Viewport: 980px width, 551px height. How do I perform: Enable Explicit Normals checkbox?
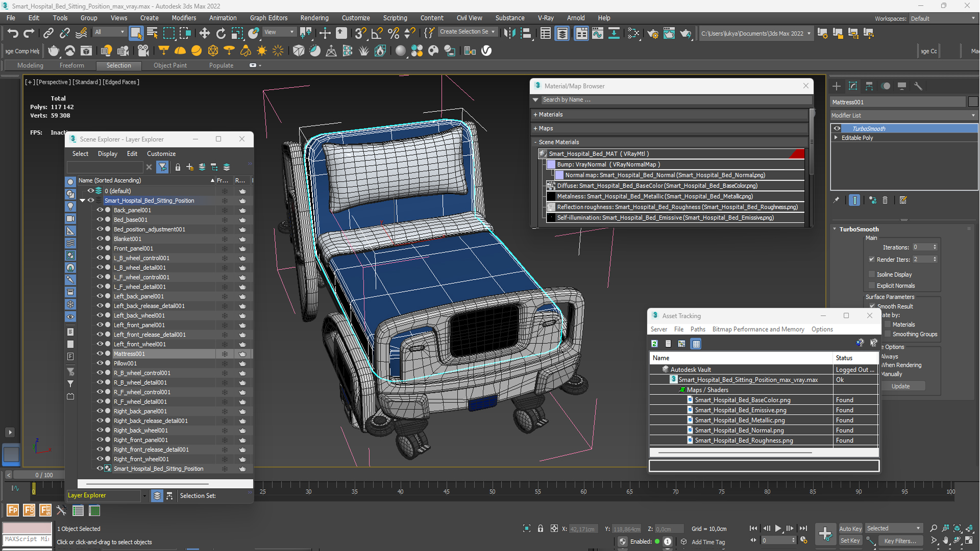click(872, 285)
